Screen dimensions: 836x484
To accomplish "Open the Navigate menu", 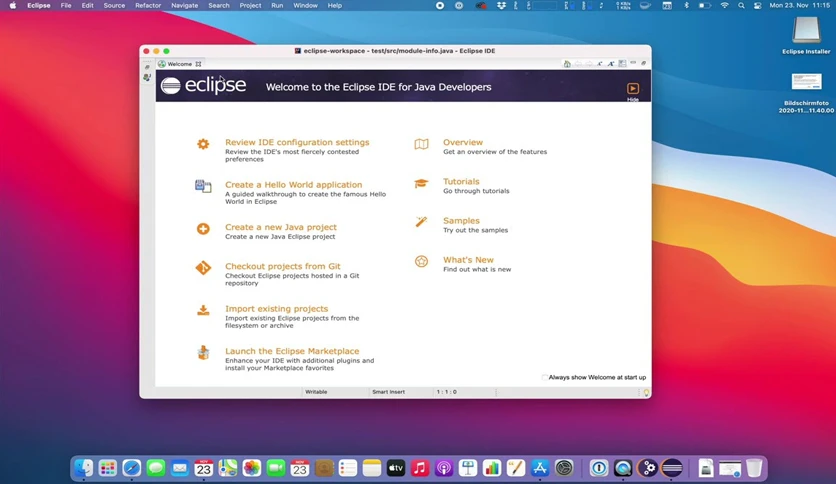I will pos(184,5).
